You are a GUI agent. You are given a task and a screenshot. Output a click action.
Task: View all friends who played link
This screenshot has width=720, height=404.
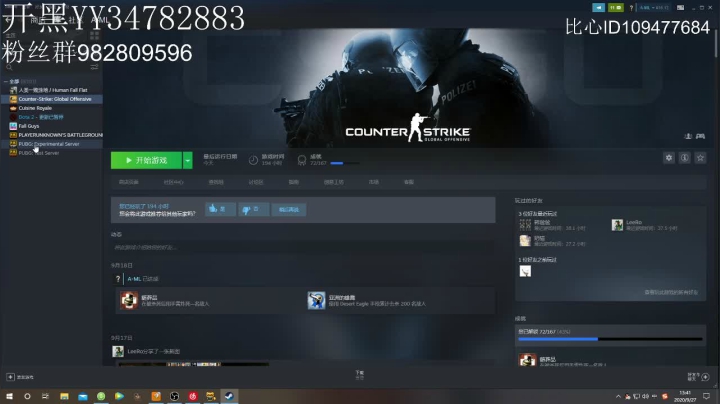tap(671, 292)
